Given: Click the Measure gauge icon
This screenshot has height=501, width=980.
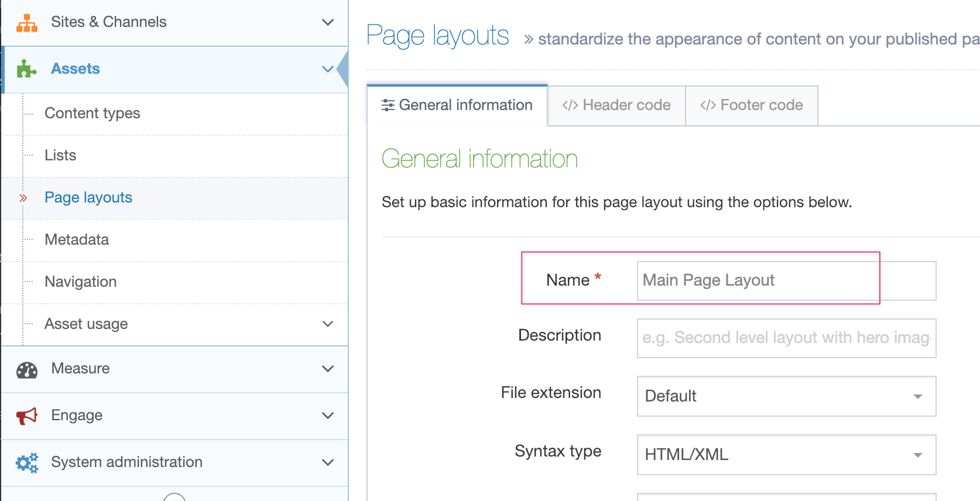Looking at the screenshot, I should 27,369.
